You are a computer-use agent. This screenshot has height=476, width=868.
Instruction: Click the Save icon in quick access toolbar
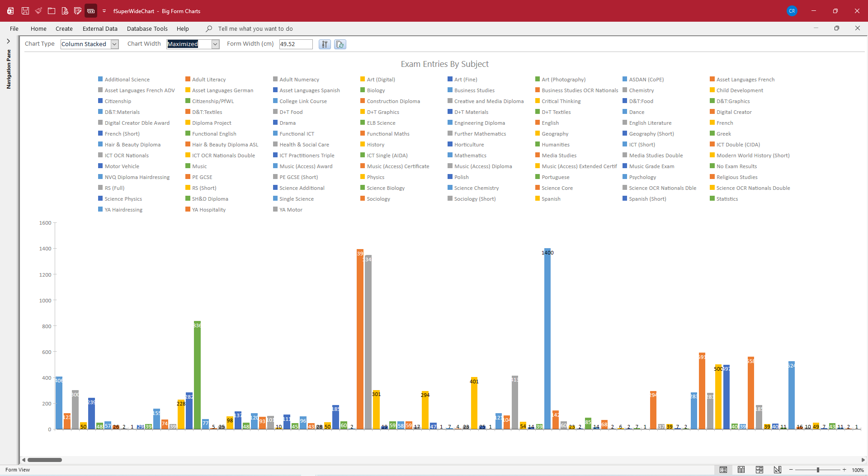pyautogui.click(x=25, y=11)
